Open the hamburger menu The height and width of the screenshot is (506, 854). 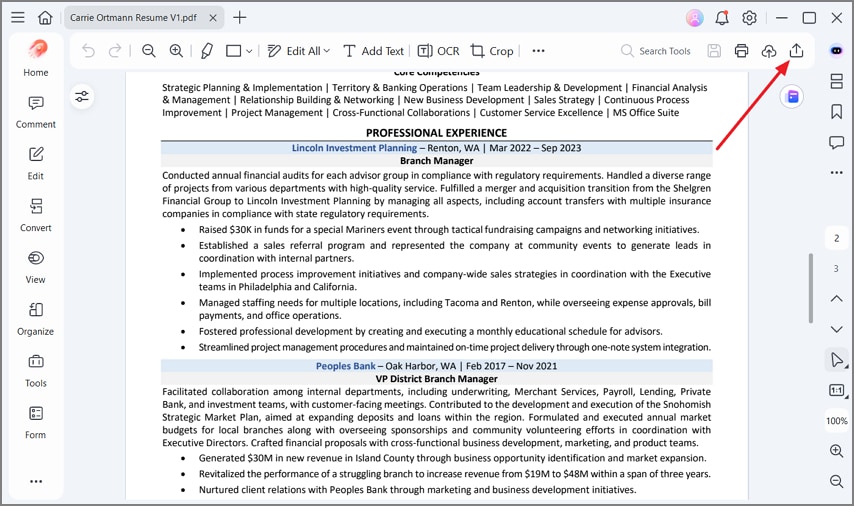18,17
